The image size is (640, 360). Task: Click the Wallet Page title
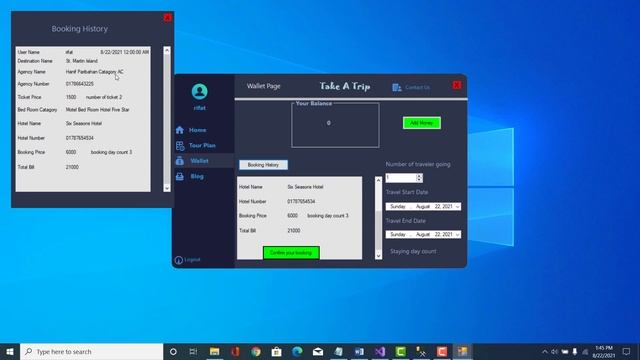(x=264, y=86)
